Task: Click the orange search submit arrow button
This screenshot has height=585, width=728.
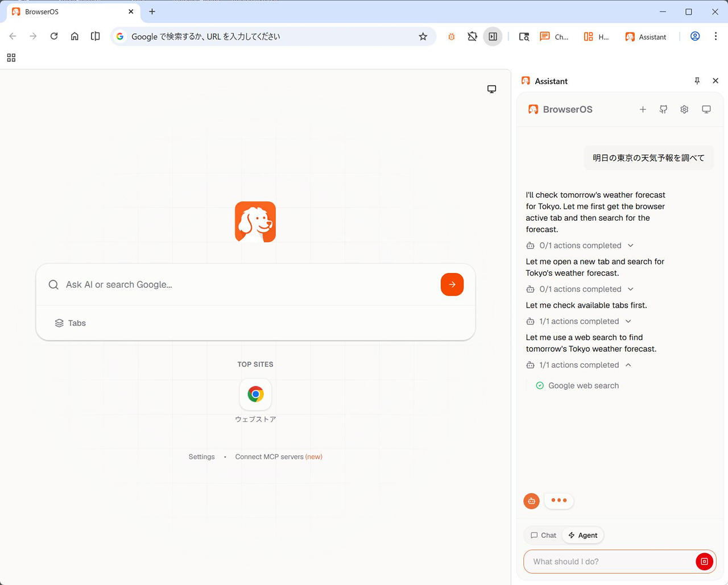Action: [x=452, y=284]
